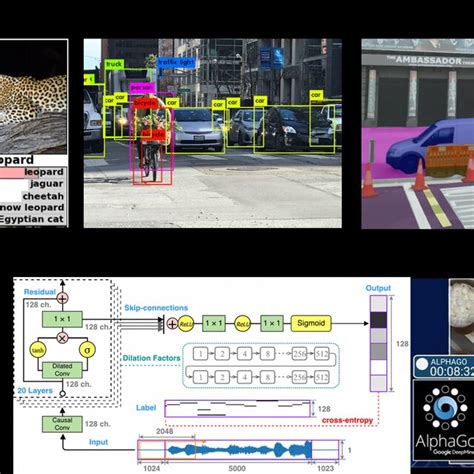
Task: Click the "leopard" prediction bar row
Action: (x=32, y=172)
